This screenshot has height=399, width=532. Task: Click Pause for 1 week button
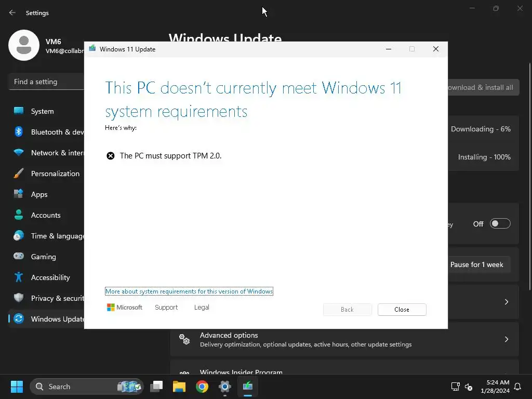click(x=479, y=264)
